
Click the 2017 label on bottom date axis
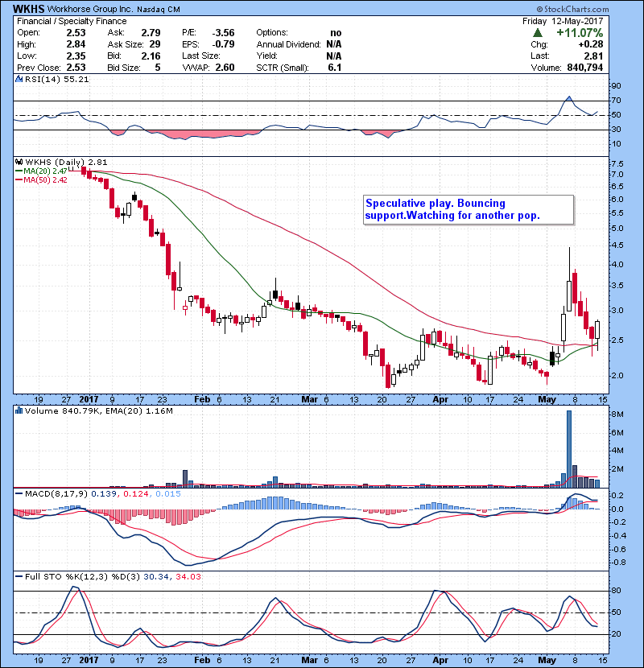89,660
